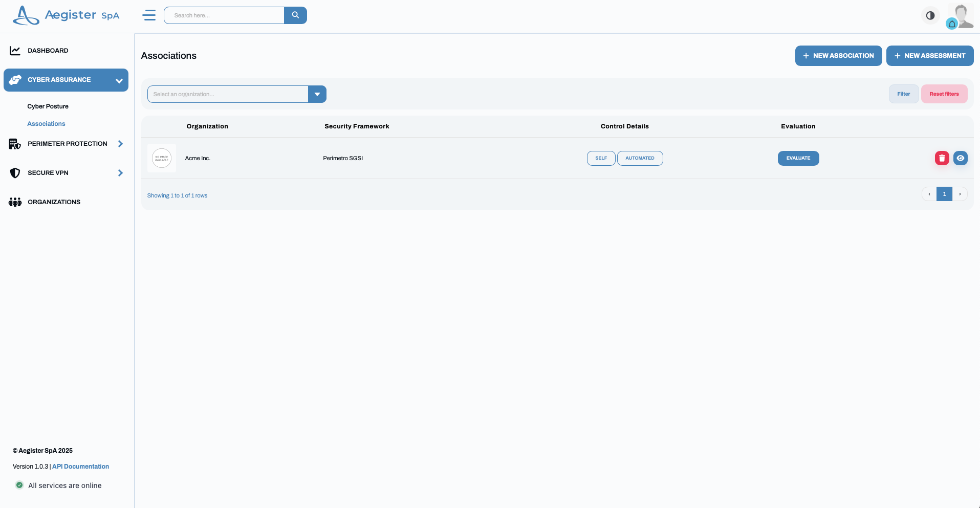Click the Aegister SpA 2025 copyright text

[x=42, y=451]
